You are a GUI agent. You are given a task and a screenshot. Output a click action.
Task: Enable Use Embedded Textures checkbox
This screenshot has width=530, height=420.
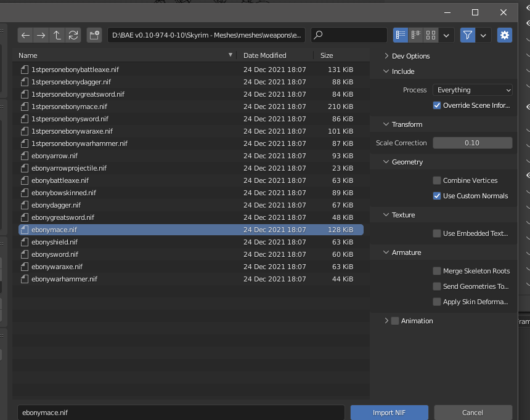(x=437, y=233)
